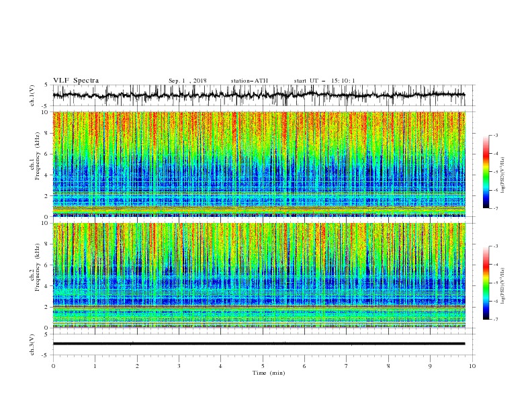Click the "VLF Spectra" plot title

(x=76, y=81)
